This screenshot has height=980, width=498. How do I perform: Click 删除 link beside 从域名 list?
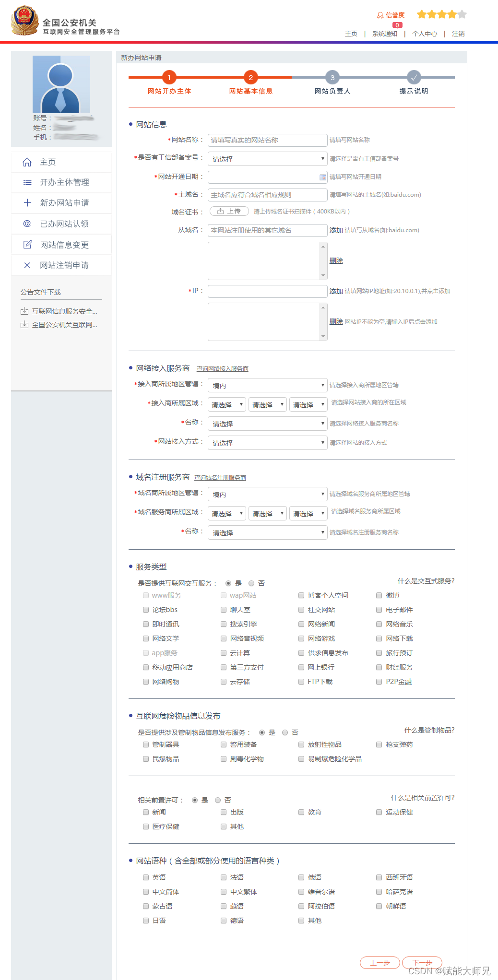336,260
